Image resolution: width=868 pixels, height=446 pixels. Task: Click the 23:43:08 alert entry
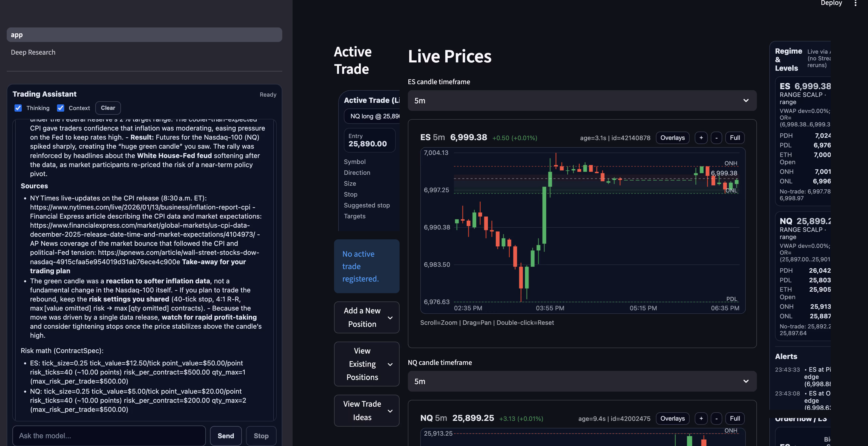[803, 400]
